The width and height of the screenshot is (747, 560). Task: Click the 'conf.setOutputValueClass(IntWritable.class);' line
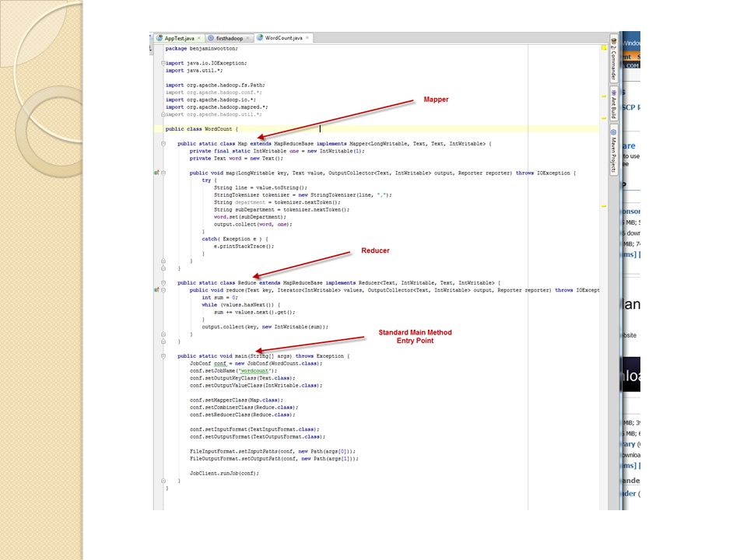[x=256, y=386]
